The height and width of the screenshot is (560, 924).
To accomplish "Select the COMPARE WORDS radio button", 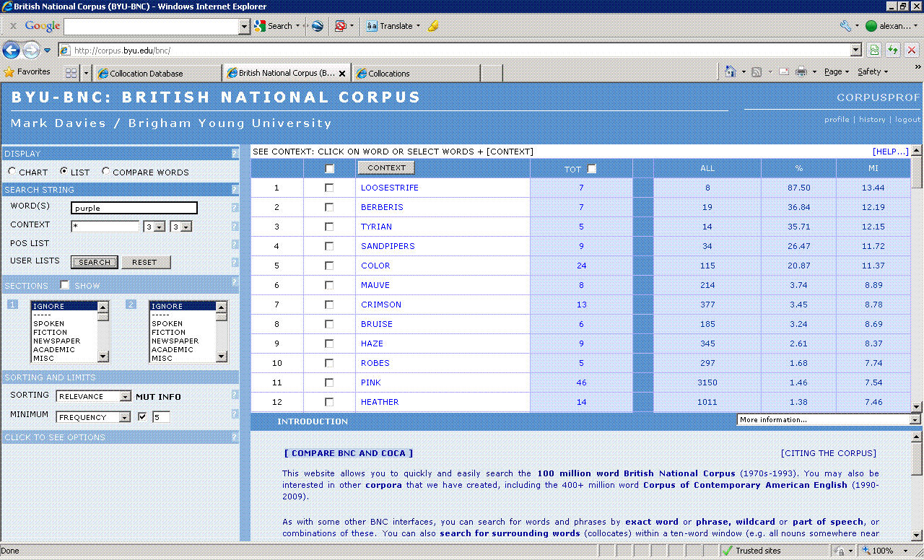I will 105,172.
